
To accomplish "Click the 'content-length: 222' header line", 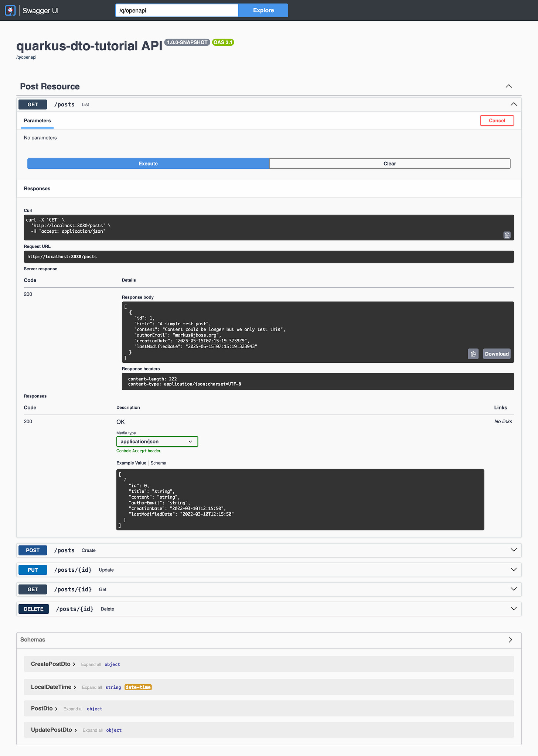I will (152, 379).
